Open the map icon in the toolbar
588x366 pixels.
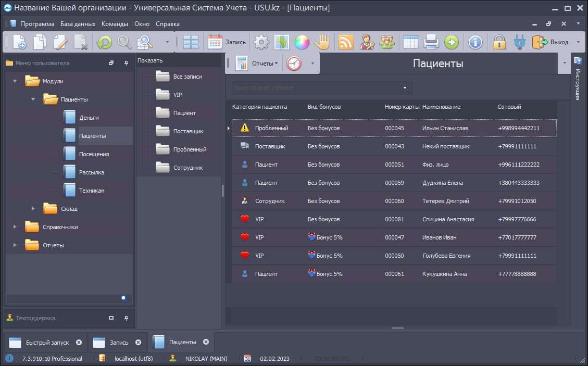tap(282, 42)
